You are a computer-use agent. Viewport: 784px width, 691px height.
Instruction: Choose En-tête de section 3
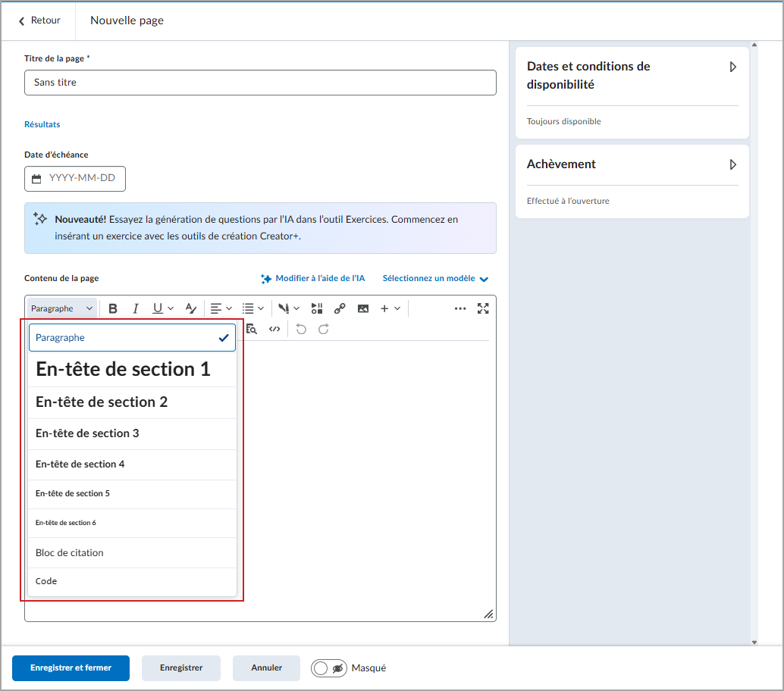click(x=132, y=433)
